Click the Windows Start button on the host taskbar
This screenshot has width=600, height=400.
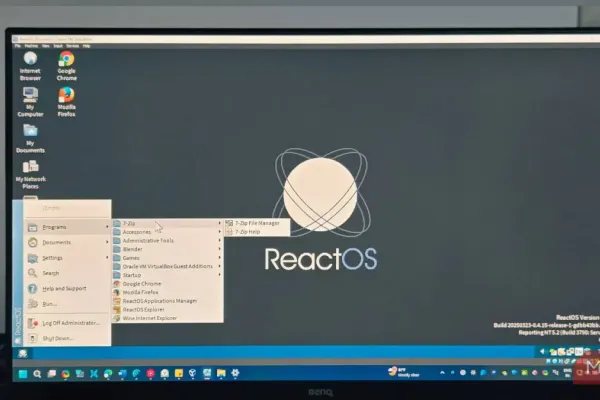pyautogui.click(x=23, y=374)
